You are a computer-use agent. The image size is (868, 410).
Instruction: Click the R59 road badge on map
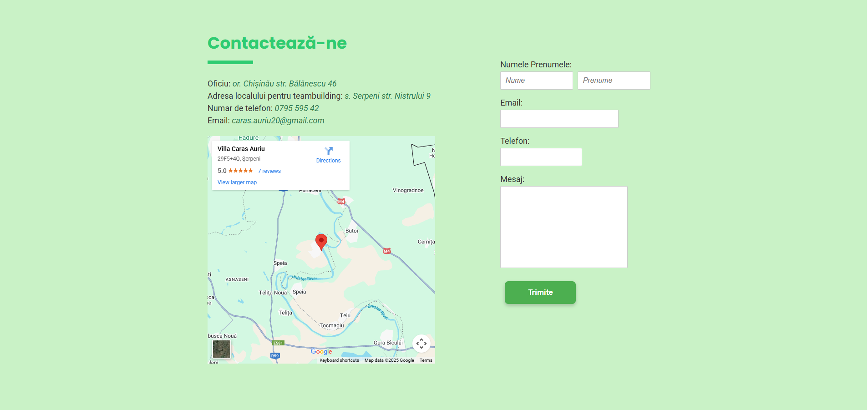(275, 356)
